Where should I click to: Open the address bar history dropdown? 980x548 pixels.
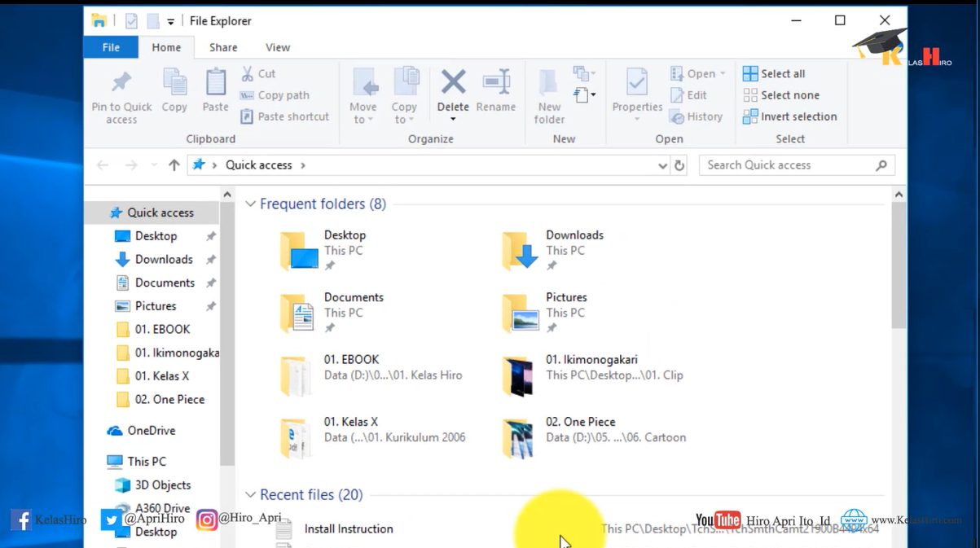click(x=662, y=165)
